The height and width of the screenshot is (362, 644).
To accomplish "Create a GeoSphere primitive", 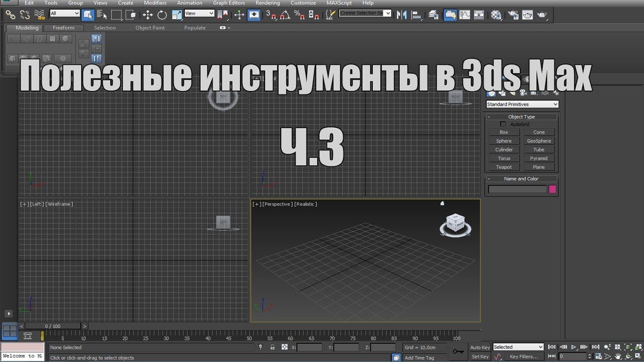I will click(539, 141).
